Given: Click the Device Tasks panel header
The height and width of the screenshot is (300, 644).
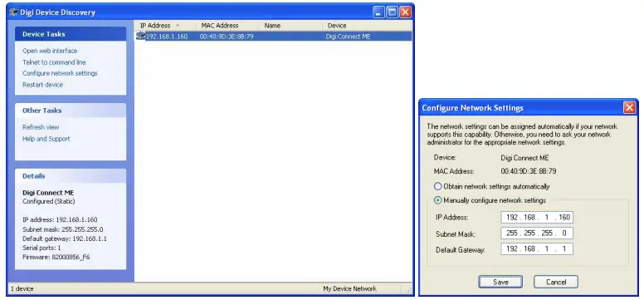Looking at the screenshot, I should (71, 34).
